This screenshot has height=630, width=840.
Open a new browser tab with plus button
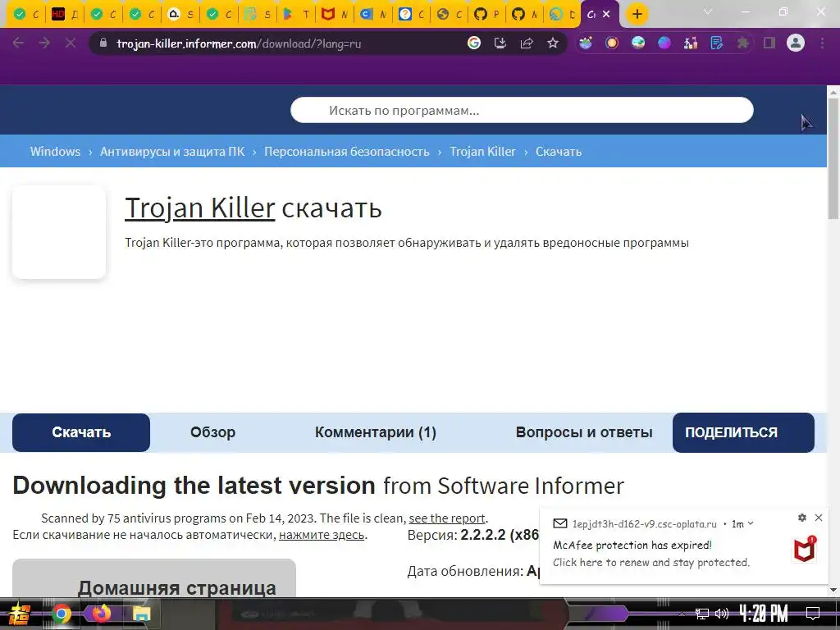click(x=637, y=14)
